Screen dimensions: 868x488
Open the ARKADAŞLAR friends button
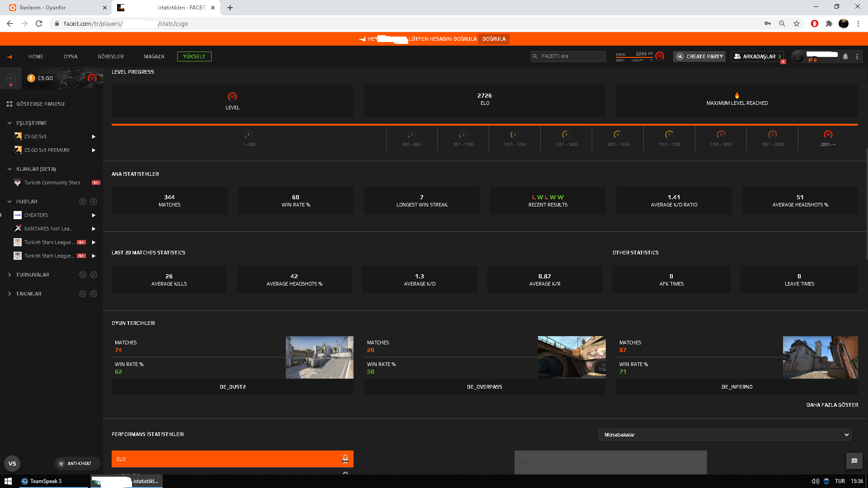coord(757,56)
